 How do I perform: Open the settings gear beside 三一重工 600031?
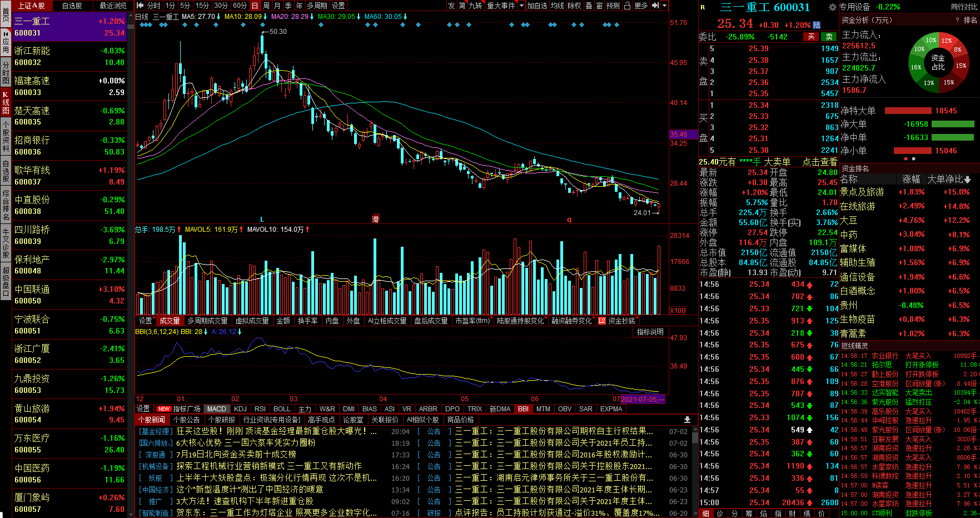tap(832, 7)
